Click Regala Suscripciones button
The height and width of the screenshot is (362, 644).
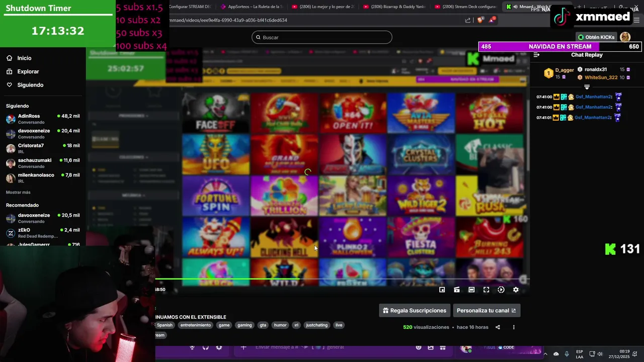point(415,311)
